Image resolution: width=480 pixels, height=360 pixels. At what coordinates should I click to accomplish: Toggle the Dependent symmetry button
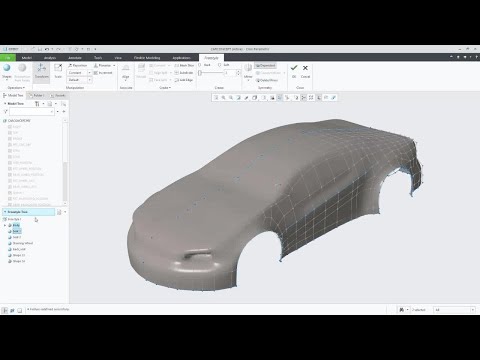pos(265,65)
